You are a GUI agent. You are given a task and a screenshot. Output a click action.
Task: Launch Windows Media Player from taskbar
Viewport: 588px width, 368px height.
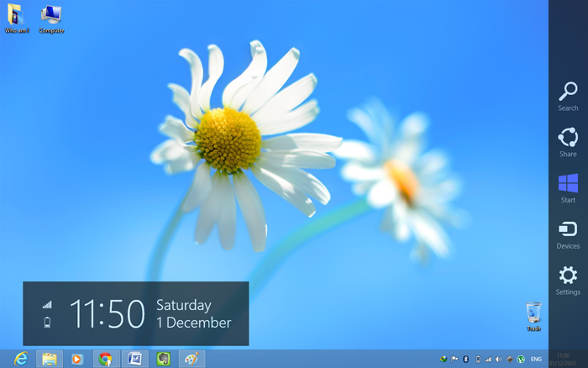click(77, 359)
